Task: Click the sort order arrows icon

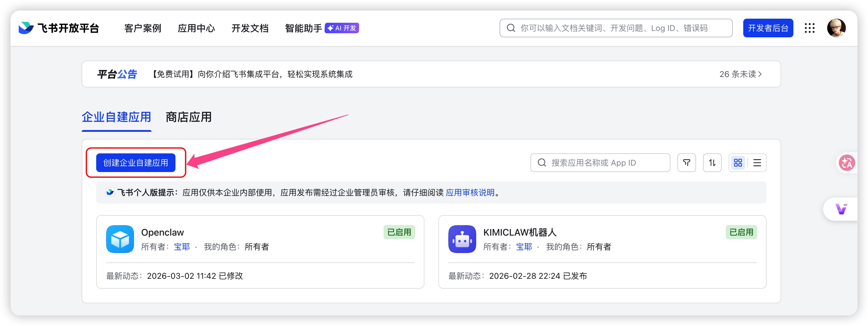Action: (x=712, y=163)
